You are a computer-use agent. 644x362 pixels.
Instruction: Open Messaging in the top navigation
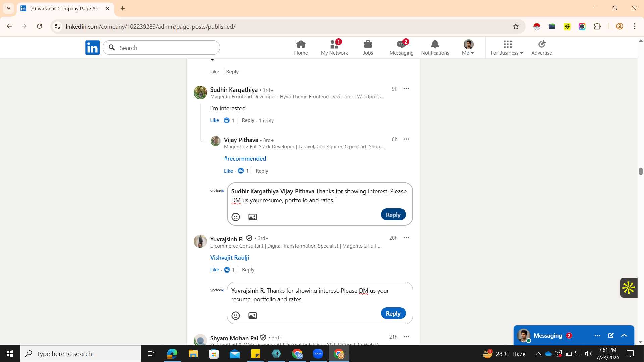pos(401,48)
